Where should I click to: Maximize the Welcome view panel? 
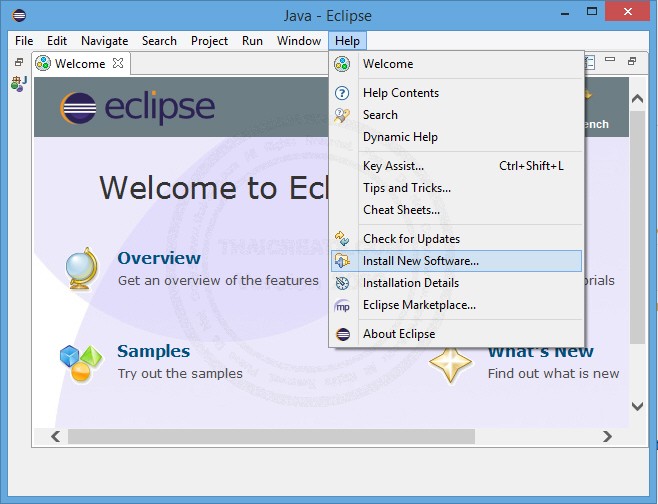(632, 61)
